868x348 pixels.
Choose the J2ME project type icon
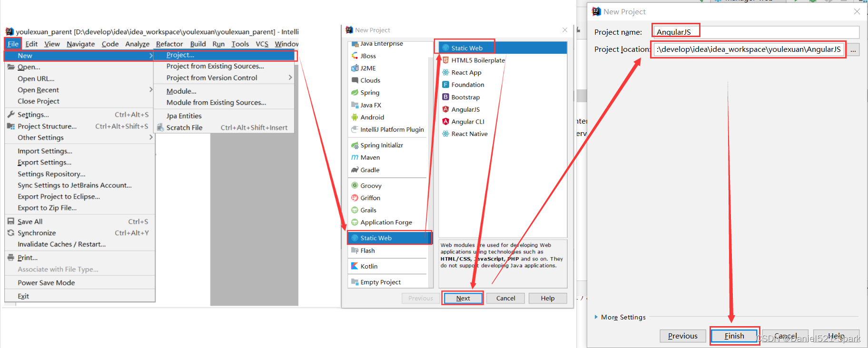coord(355,68)
